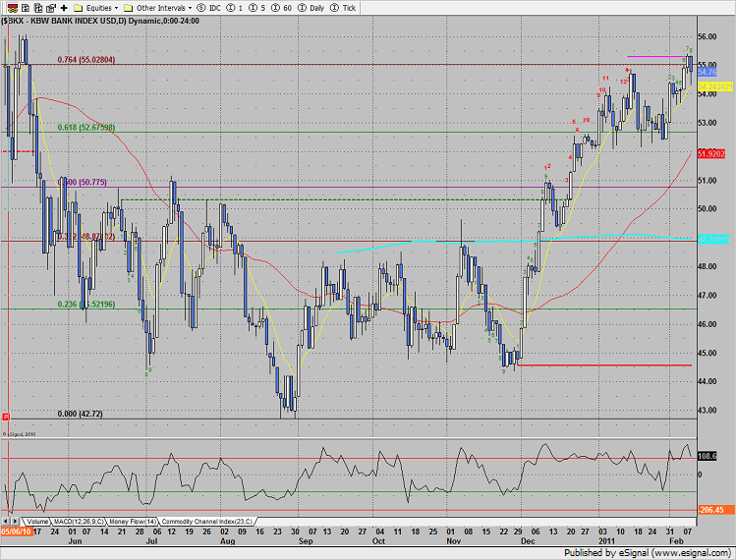Click the 0.618 Fibonacci level label
736x560 pixels.
pos(86,127)
